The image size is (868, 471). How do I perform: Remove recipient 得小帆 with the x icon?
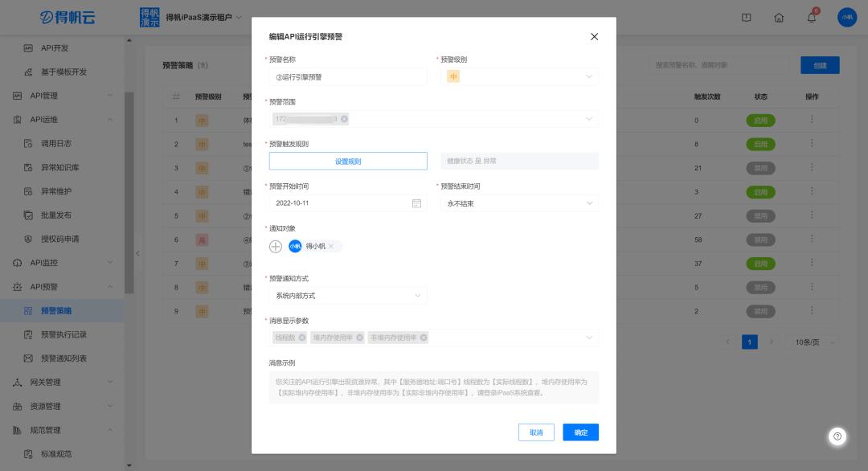coord(331,247)
